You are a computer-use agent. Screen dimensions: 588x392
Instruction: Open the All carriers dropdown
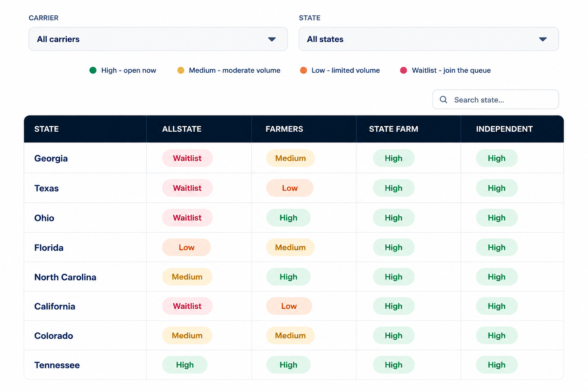[x=158, y=39]
